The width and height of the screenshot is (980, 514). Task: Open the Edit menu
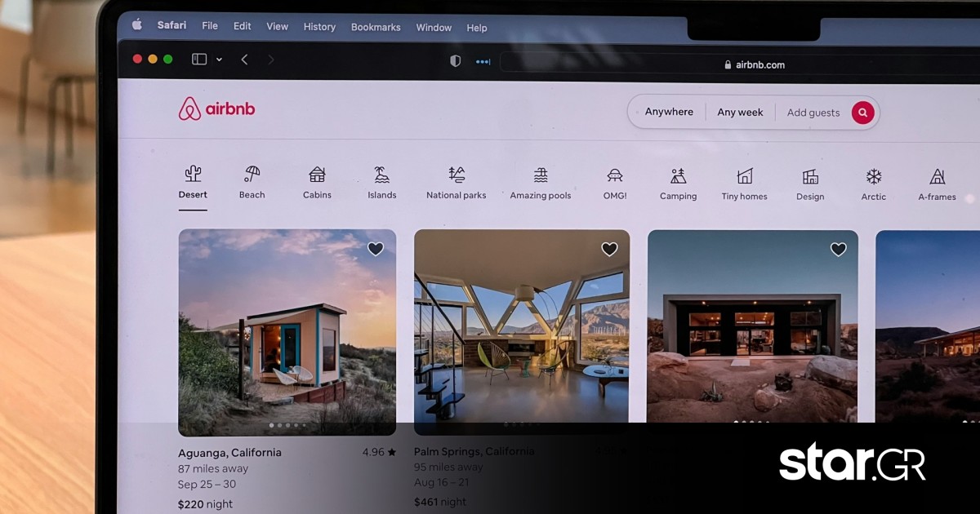click(x=243, y=26)
